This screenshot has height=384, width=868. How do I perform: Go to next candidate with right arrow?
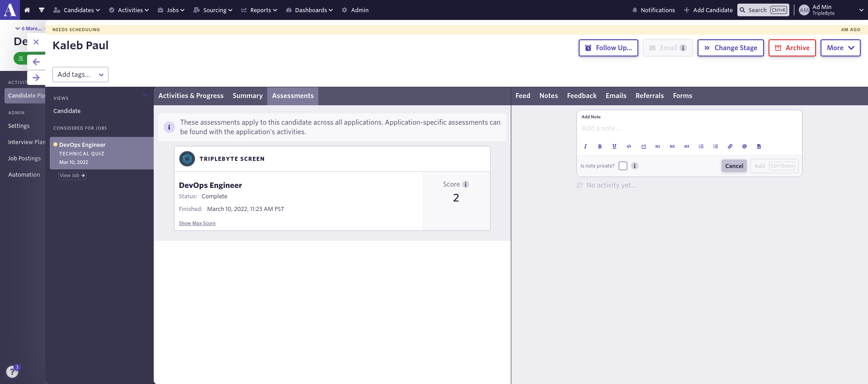36,78
